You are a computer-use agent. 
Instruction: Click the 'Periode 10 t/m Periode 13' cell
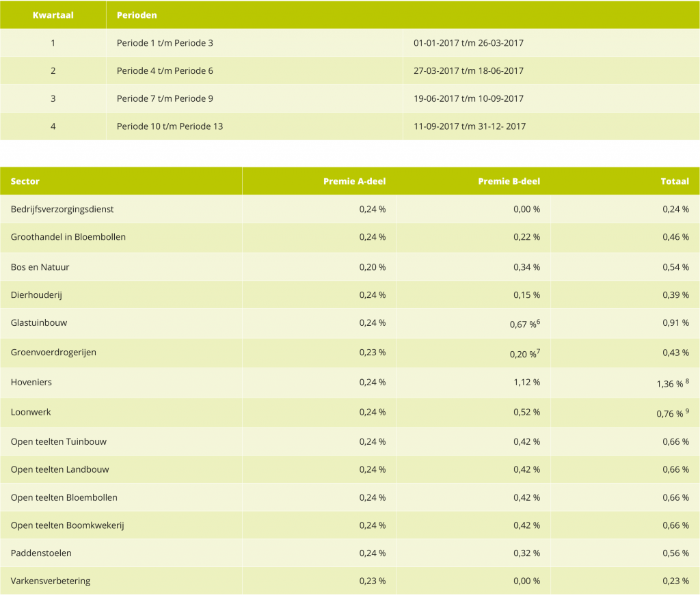tap(170, 126)
